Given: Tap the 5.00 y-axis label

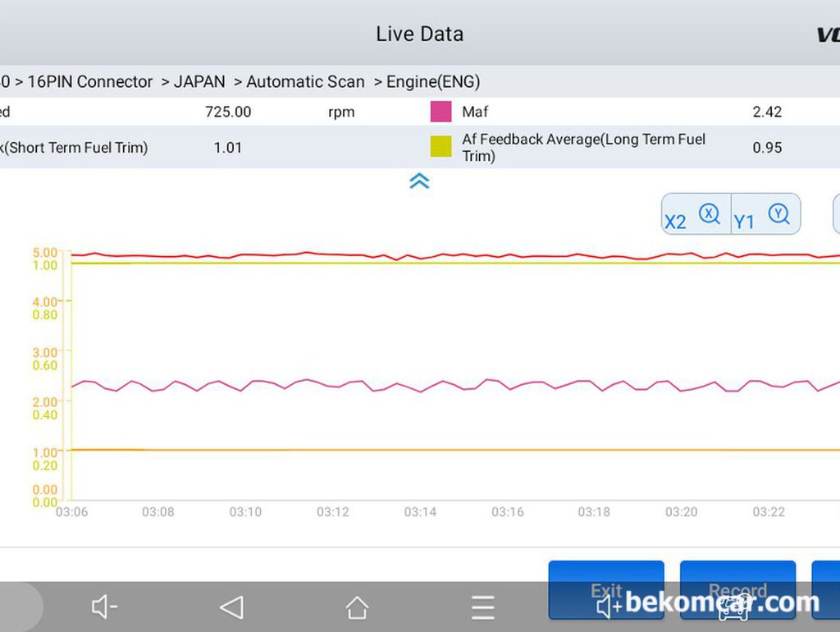Looking at the screenshot, I should click(x=45, y=252).
